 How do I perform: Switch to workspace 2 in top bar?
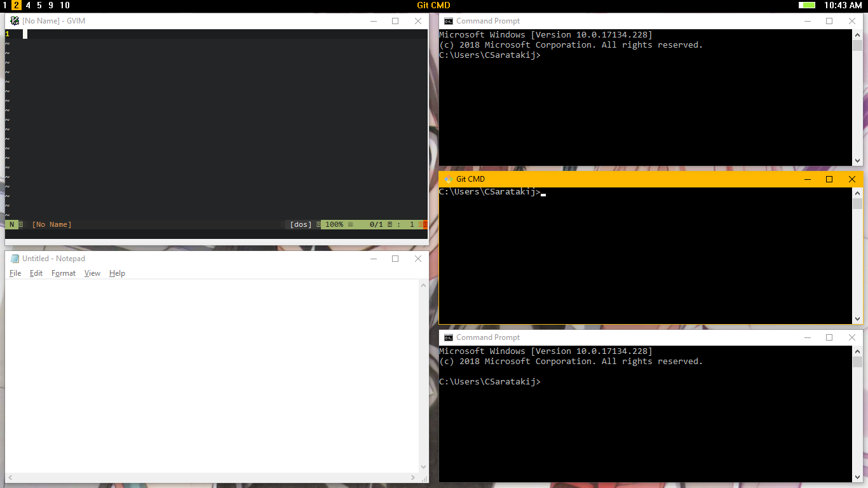click(17, 5)
